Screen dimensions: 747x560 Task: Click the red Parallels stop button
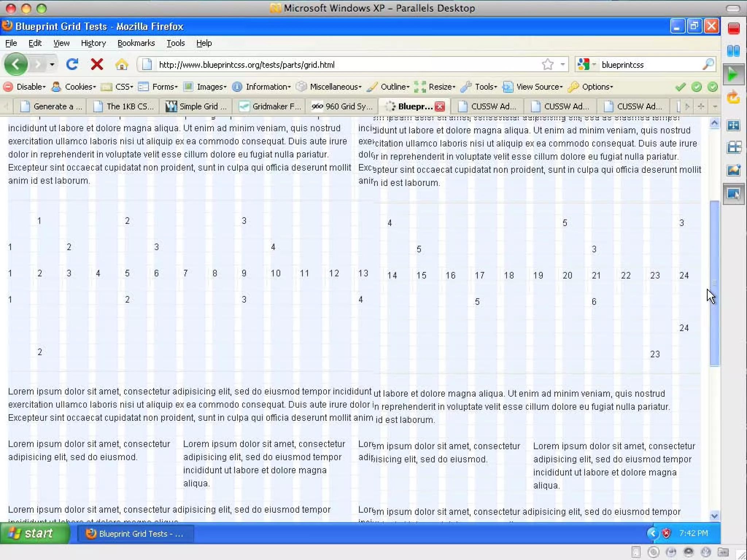click(734, 28)
